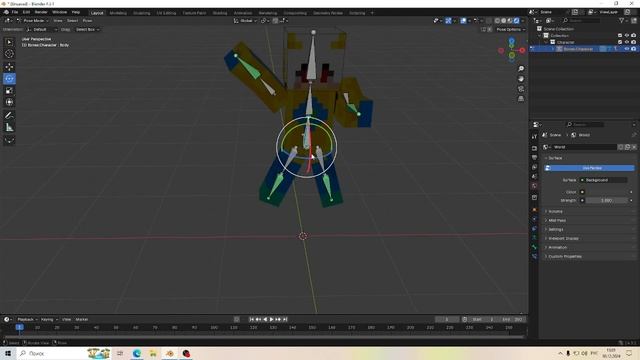Select the Annotate tool
The height and width of the screenshot is (360, 640).
click(9, 116)
